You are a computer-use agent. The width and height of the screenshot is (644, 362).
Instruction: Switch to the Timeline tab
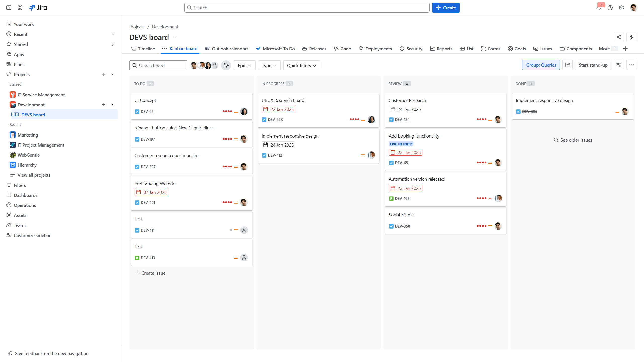pos(143,49)
